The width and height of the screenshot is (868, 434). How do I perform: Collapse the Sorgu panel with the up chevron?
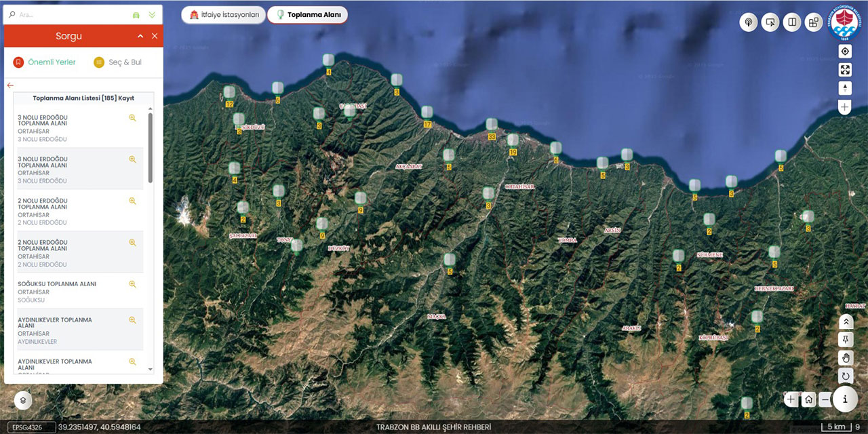tap(140, 36)
